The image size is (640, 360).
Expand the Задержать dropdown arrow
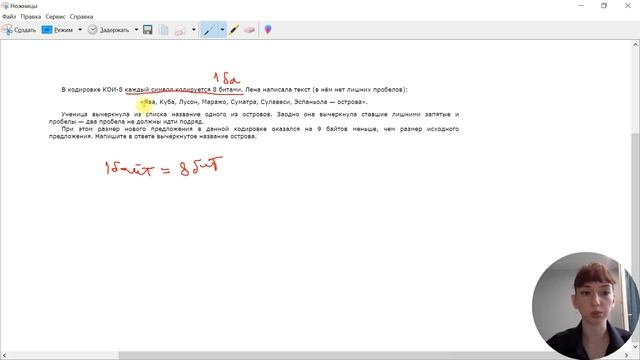(x=136, y=30)
